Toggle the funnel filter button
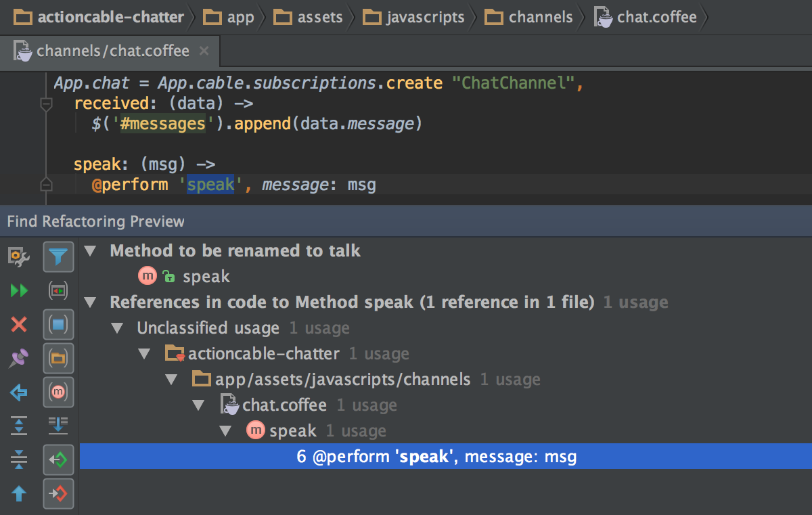Screen dimensions: 812x515 coord(58,257)
